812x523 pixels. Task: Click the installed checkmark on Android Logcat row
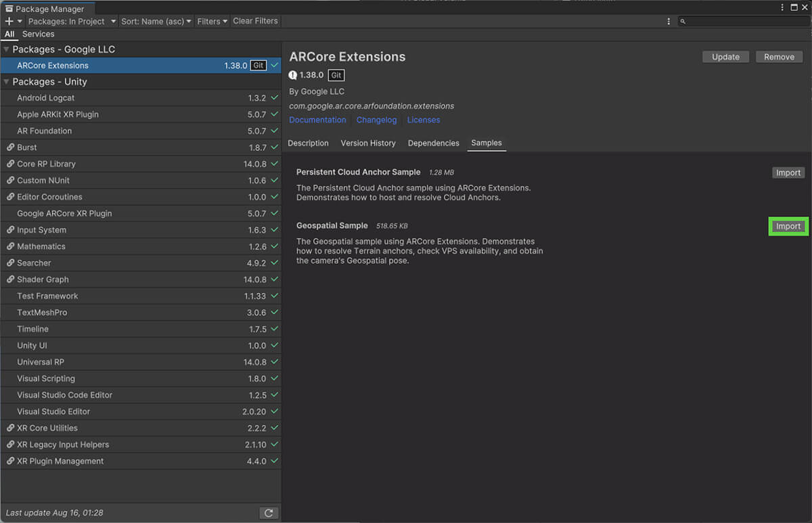click(274, 98)
